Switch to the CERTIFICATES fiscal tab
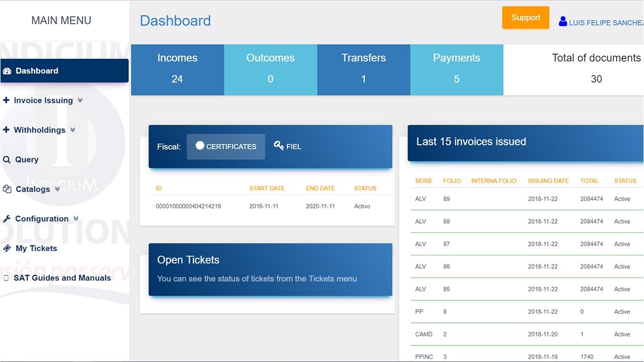The width and height of the screenshot is (644, 362). 226,146
